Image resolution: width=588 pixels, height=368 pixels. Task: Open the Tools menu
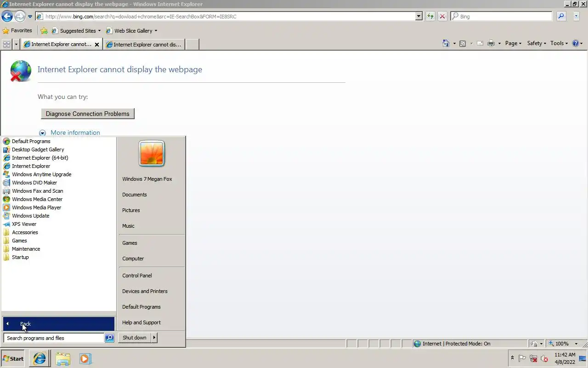(x=559, y=43)
